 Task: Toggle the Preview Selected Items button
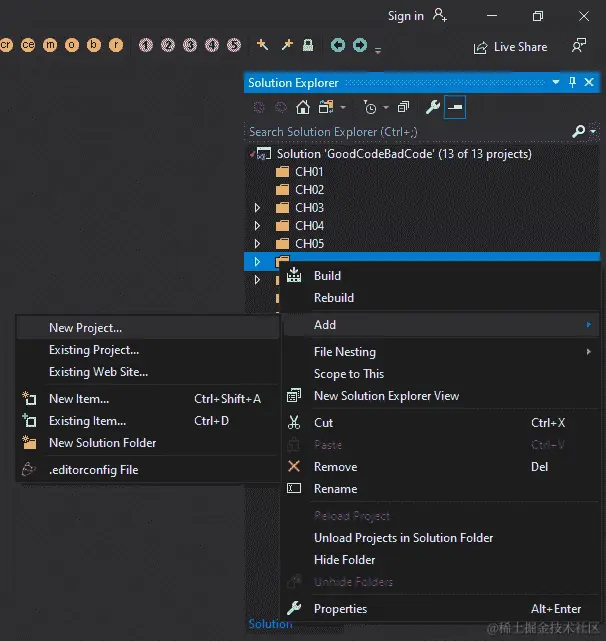455,107
